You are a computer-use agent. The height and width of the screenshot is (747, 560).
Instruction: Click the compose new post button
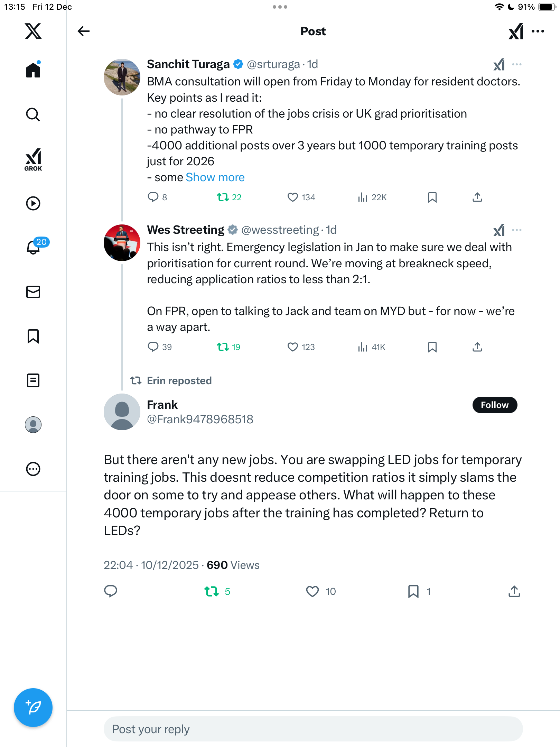click(33, 707)
